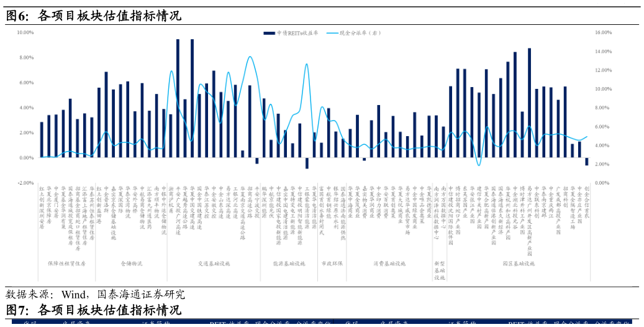Click the 8.00% left axis label
The height and width of the screenshot is (327, 644).
26,58
